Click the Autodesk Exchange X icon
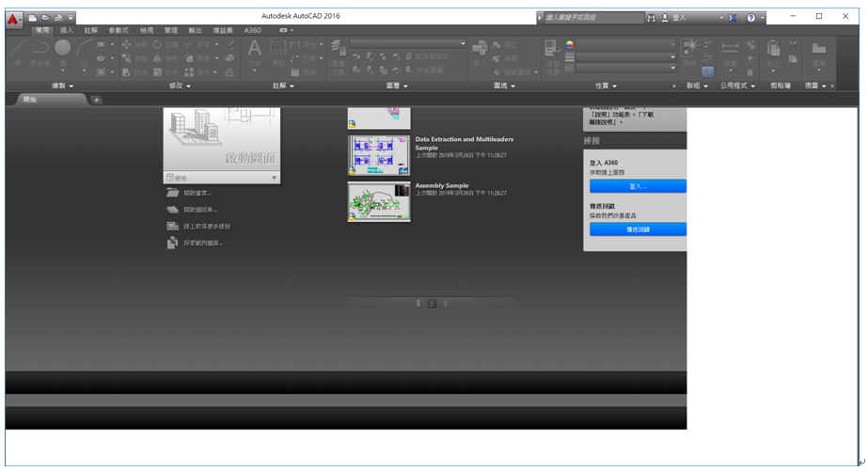 733,18
